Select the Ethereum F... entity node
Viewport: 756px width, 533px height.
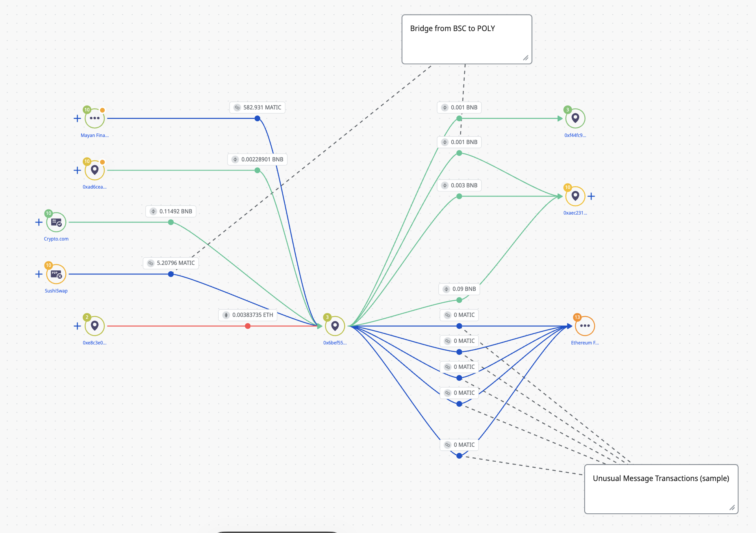tap(584, 326)
